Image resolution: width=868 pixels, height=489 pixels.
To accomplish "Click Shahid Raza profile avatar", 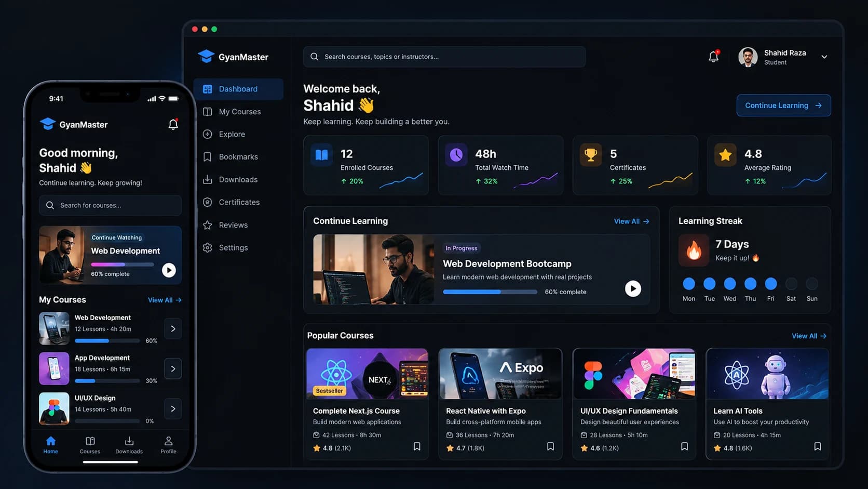I will tap(748, 57).
